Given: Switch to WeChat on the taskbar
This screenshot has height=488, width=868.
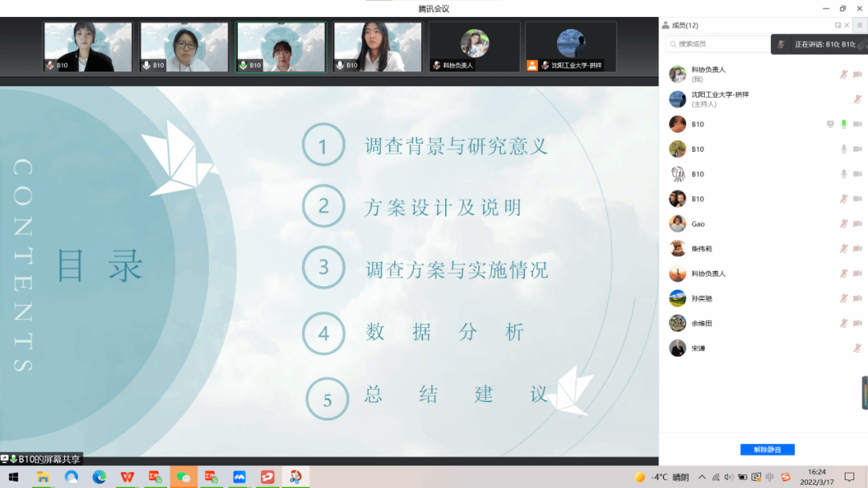Looking at the screenshot, I should point(183,477).
